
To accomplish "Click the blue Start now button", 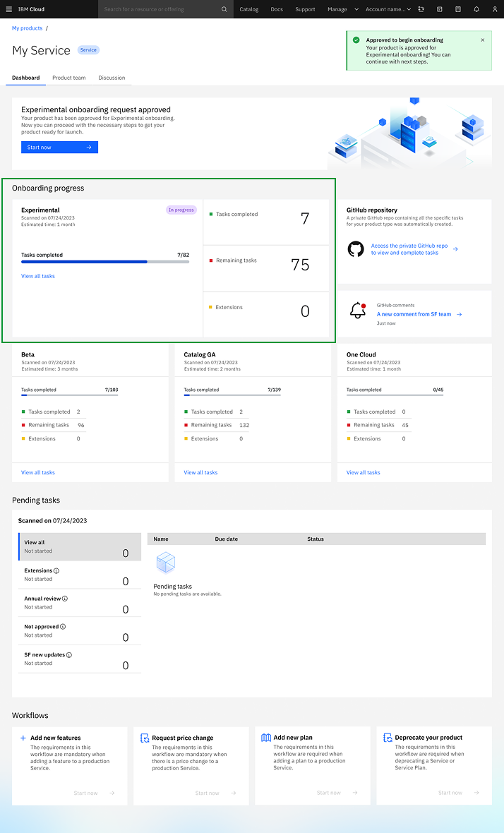I will click(59, 148).
